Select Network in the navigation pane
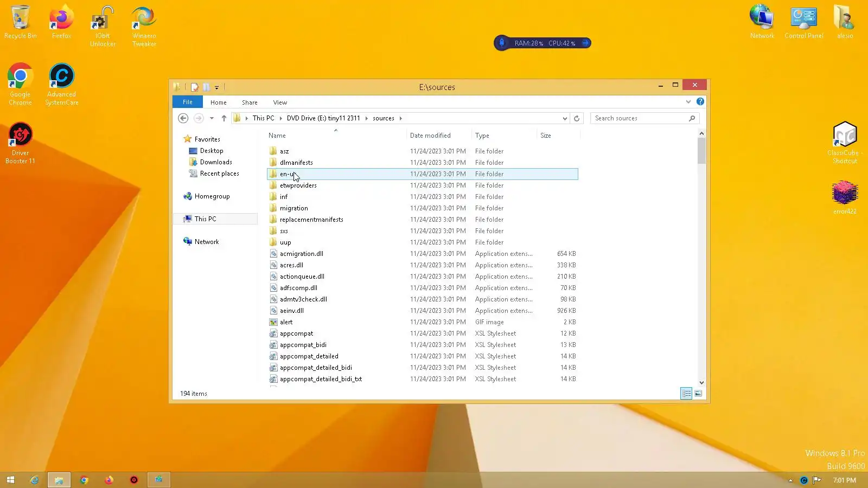 [x=207, y=242]
